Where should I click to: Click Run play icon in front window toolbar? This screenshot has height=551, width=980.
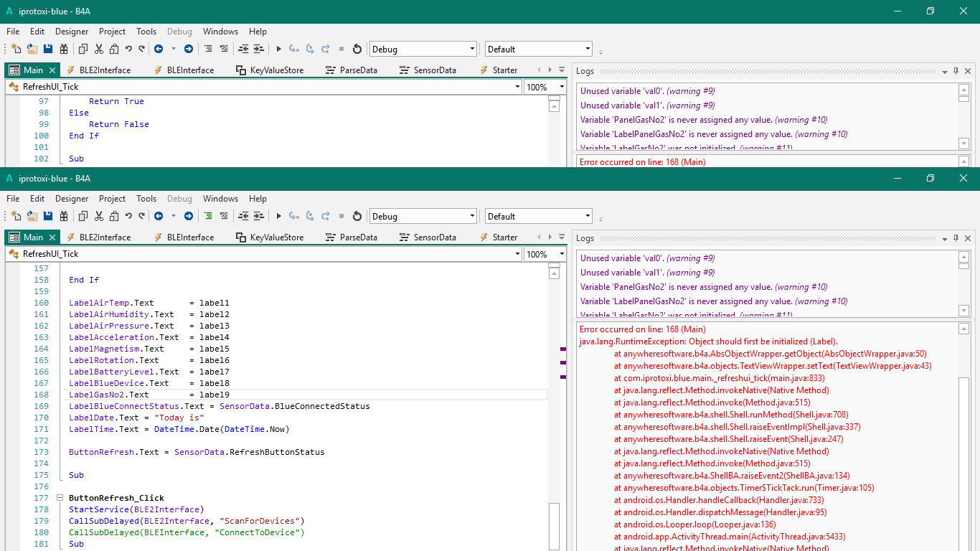point(279,216)
